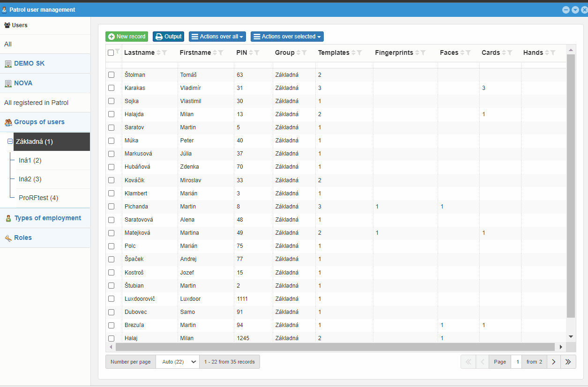Tick checkbox for Múka Peter
This screenshot has width=588, height=387.
click(x=112, y=141)
